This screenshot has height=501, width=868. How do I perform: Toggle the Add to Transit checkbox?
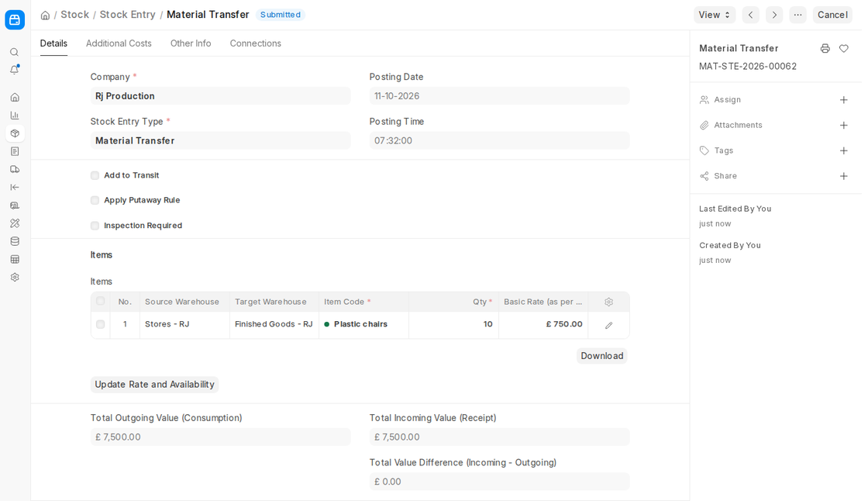point(95,175)
